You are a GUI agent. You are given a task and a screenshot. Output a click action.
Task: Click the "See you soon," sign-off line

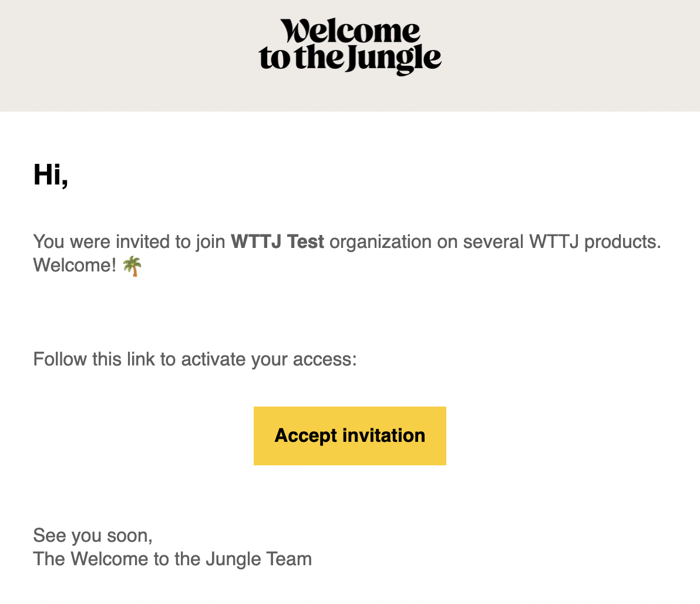[x=93, y=535]
